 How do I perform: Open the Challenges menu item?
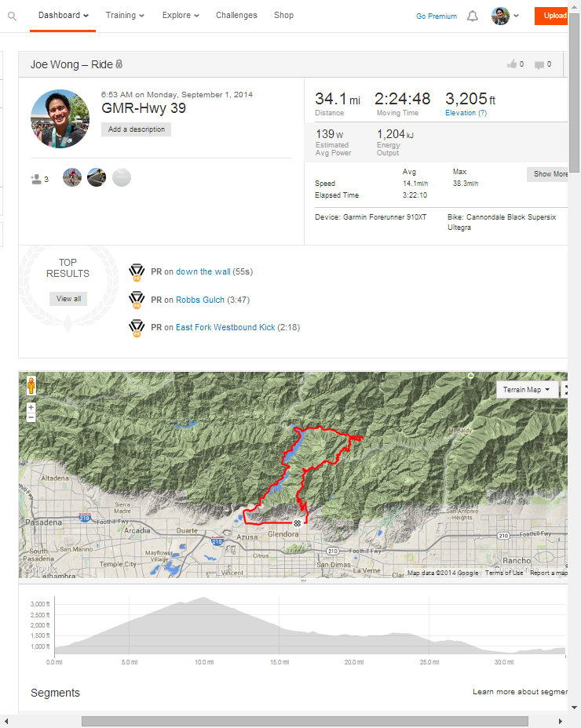236,15
